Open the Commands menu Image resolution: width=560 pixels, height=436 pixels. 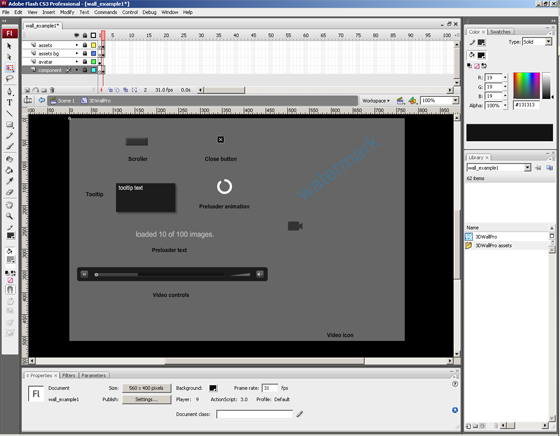[105, 12]
